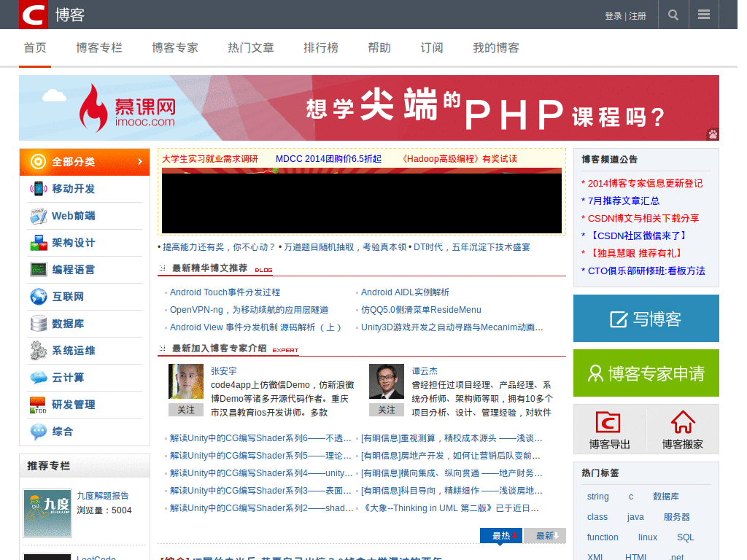Open the 排行榜 tab

(x=321, y=47)
